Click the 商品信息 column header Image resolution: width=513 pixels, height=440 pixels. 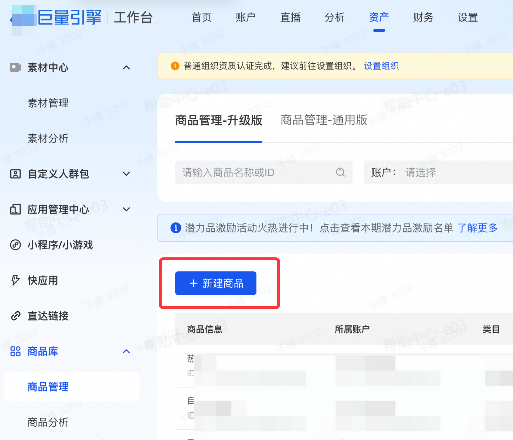coord(205,329)
